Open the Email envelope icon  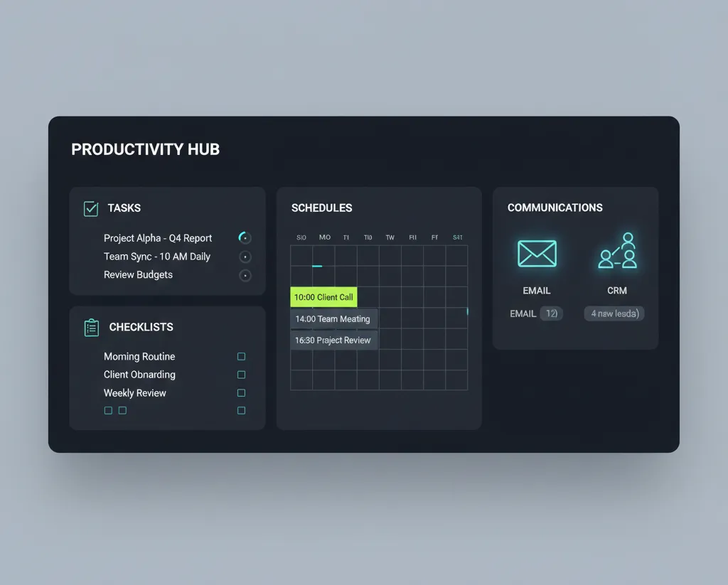(x=537, y=254)
